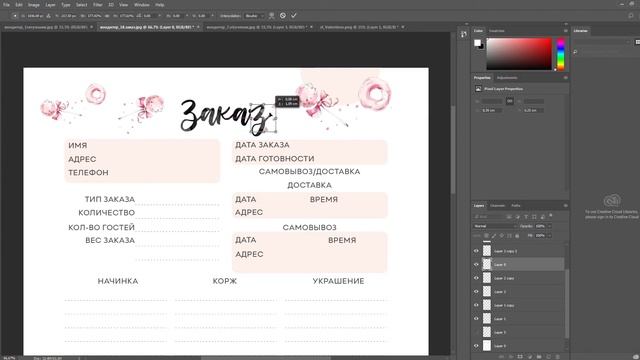
Task: Pick a color in the red color field
Action: [519, 54]
